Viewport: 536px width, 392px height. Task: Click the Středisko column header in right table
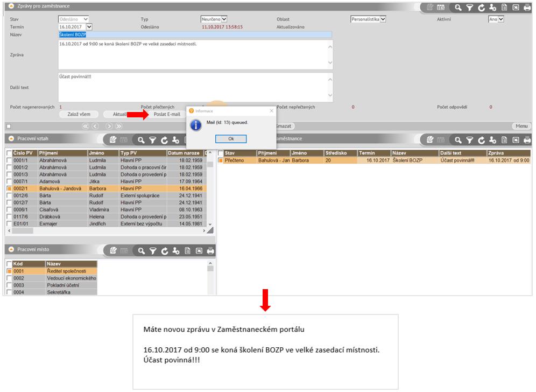coord(341,153)
